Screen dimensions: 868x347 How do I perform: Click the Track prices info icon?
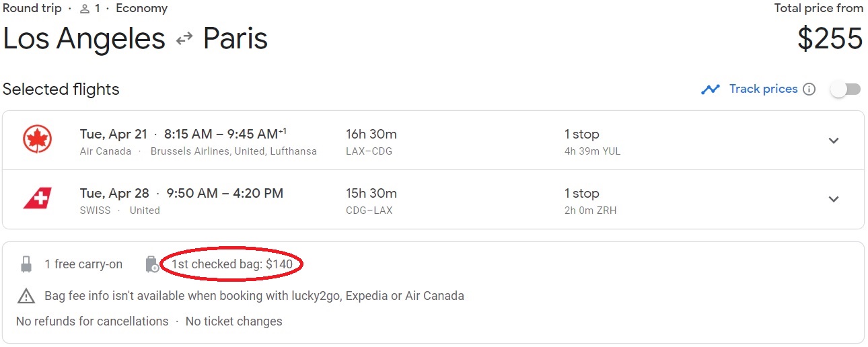pos(809,89)
